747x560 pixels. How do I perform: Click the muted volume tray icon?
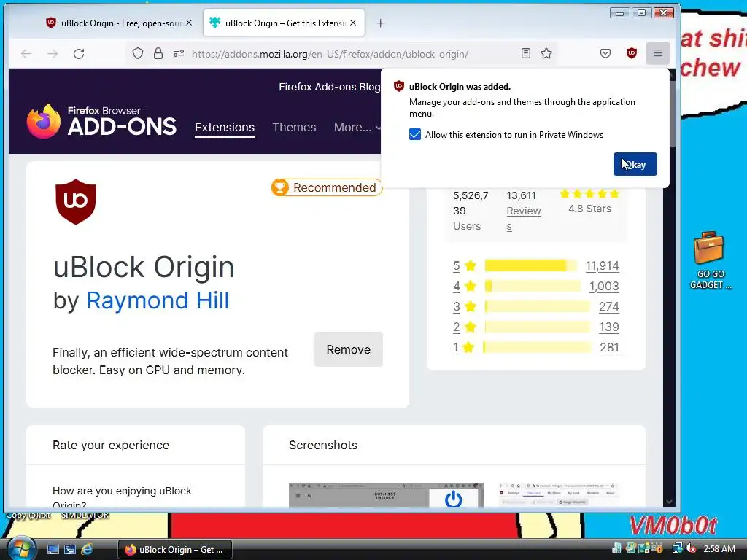click(690, 548)
